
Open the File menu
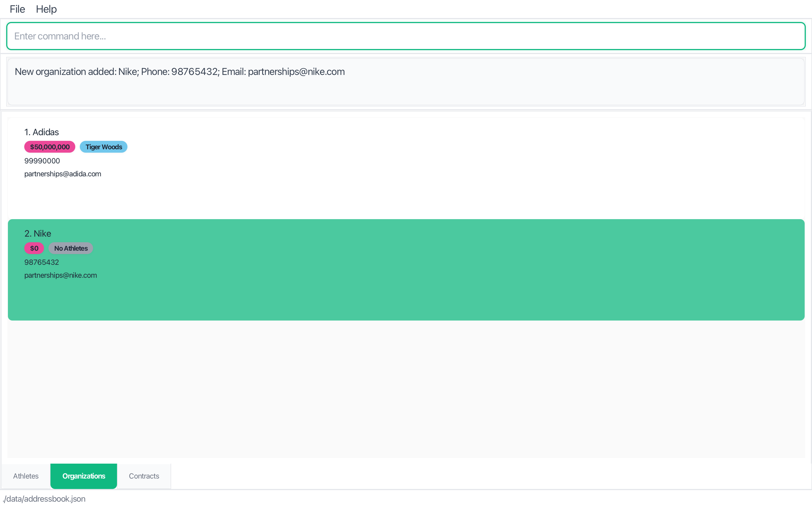point(17,9)
